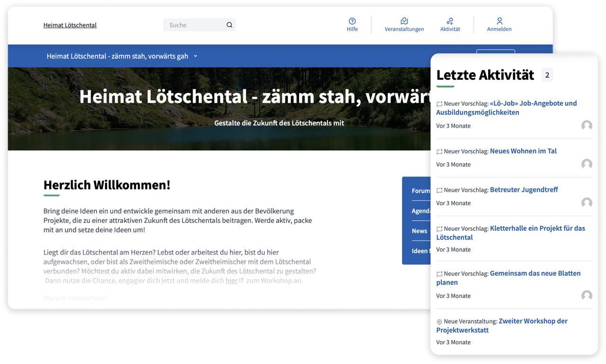The width and height of the screenshot is (606, 364).
Task: Click the Anmelden user icon
Action: [x=499, y=21]
